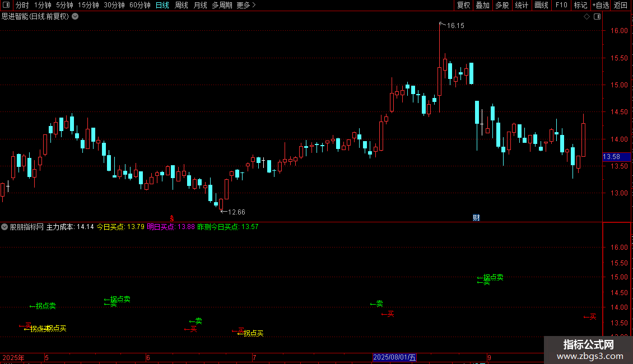Click the current price tag 13.58
This screenshot has width=633, height=364.
click(616, 157)
